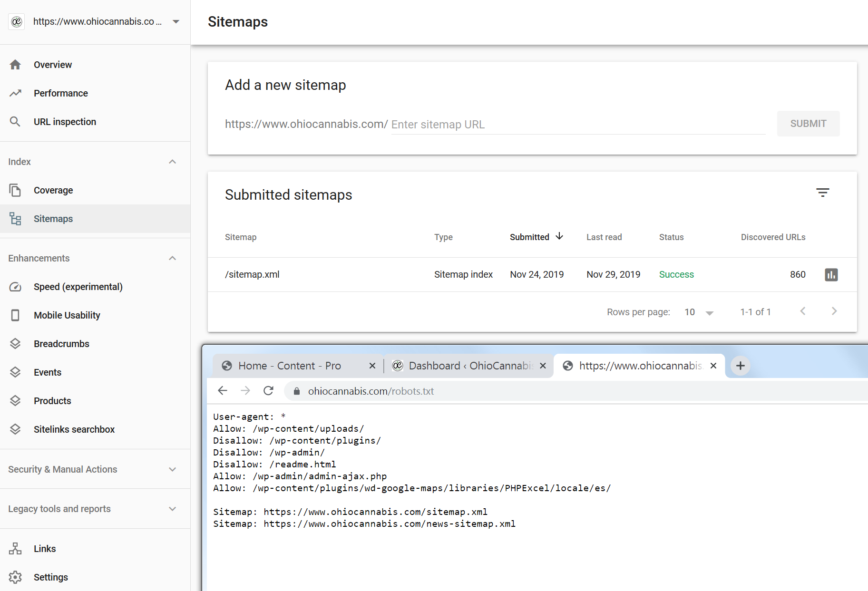Click the Disallow /readme.html line
Viewport: 868px width, 591px height.
click(274, 464)
